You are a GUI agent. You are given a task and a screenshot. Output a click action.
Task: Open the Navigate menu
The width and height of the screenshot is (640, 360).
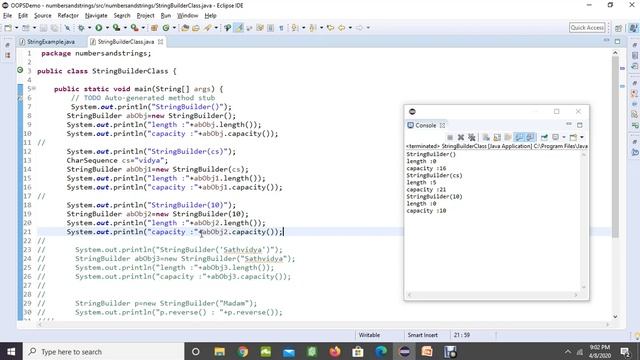(96, 16)
